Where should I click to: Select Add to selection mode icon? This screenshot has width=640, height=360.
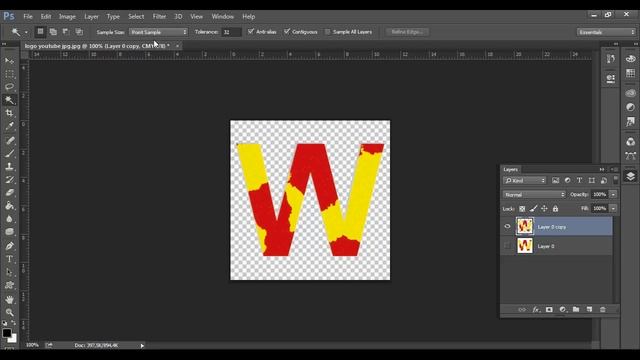pyautogui.click(x=53, y=32)
